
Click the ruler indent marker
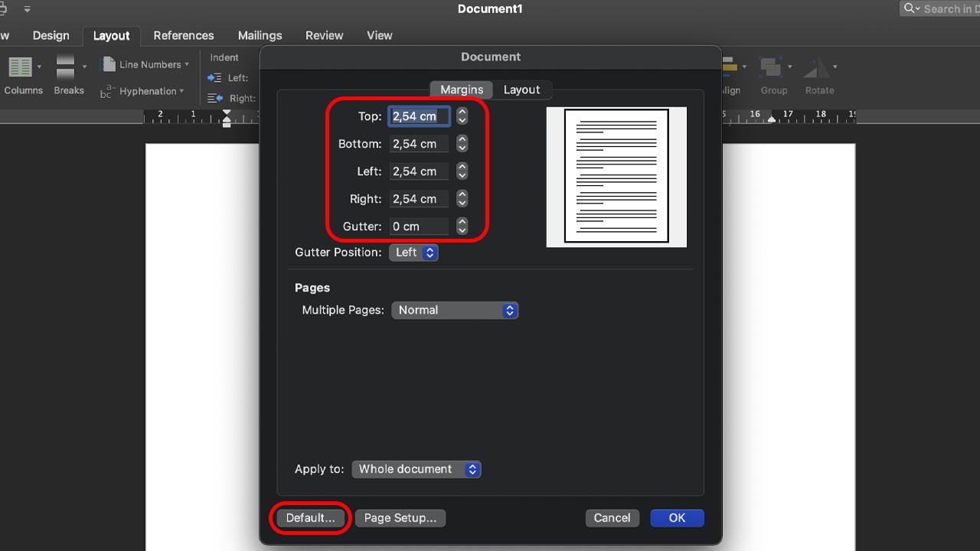click(x=227, y=117)
